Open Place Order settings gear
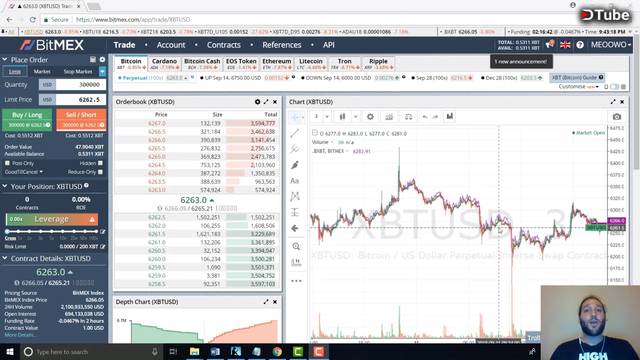This screenshot has width=640, height=360. [102, 60]
